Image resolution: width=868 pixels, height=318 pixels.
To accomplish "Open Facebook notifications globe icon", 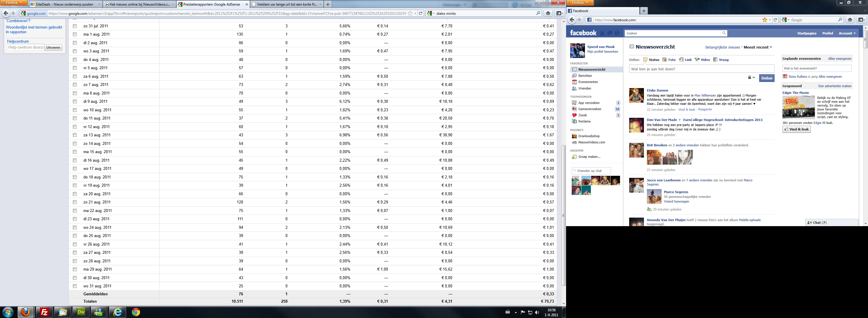I will click(x=617, y=33).
